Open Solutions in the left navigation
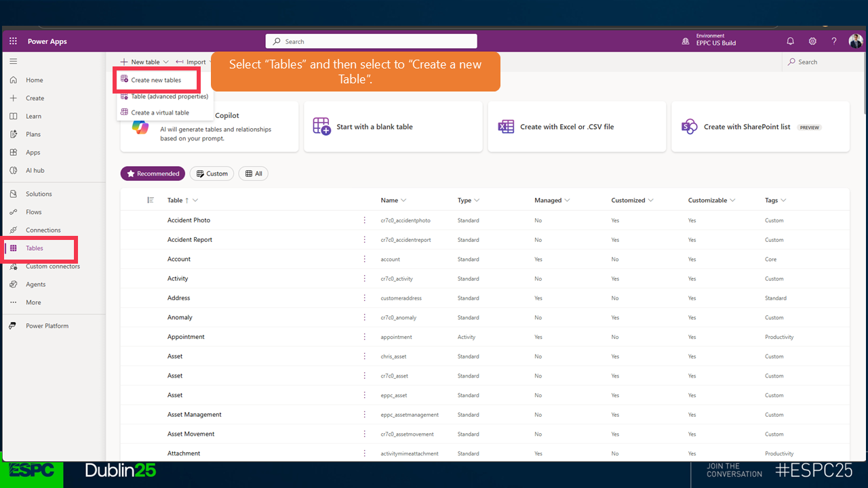Image resolution: width=868 pixels, height=488 pixels. pos(39,194)
